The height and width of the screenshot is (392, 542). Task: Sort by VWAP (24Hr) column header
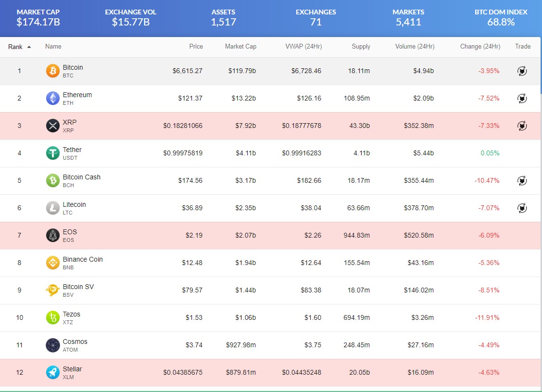pyautogui.click(x=303, y=46)
